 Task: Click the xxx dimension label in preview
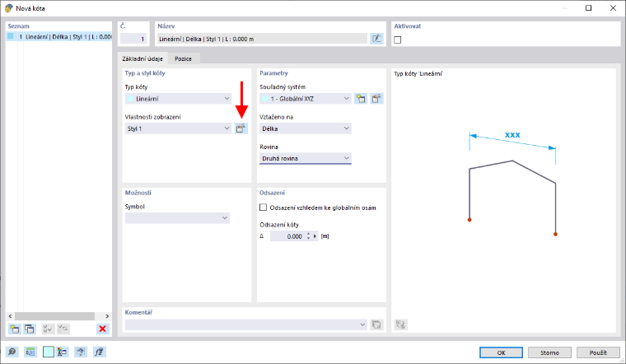coord(512,135)
